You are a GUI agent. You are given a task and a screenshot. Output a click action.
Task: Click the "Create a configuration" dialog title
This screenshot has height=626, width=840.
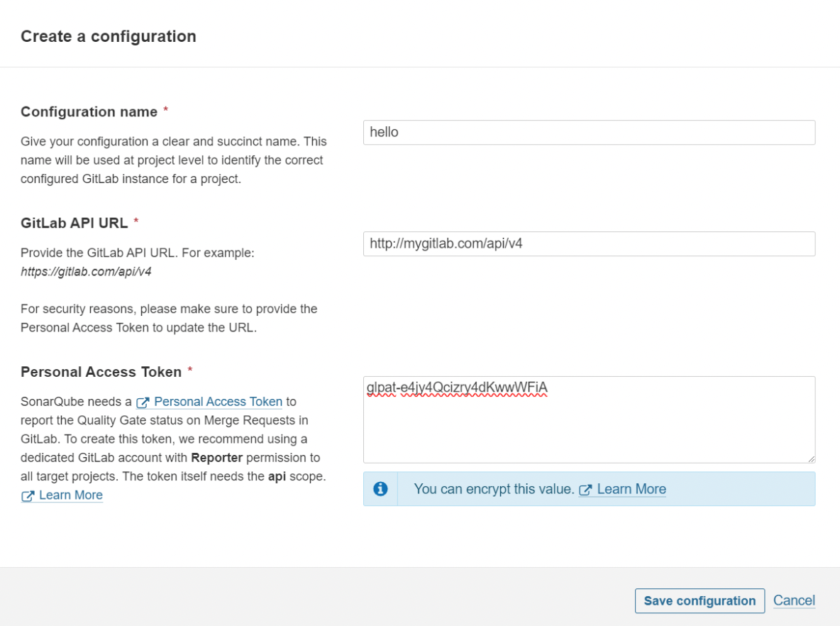pyautogui.click(x=108, y=36)
